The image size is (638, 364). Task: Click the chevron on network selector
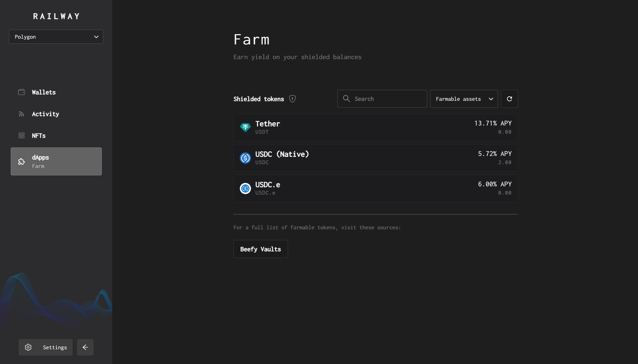point(96,37)
